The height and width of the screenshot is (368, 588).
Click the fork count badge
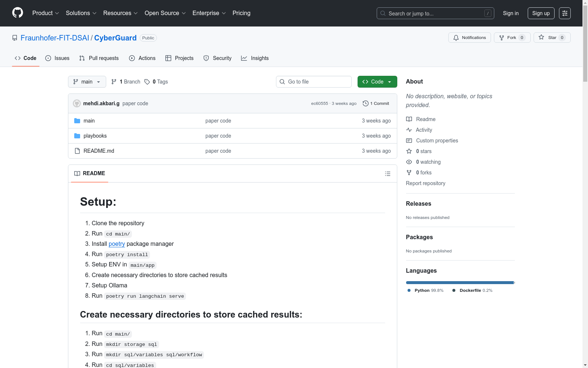click(522, 38)
